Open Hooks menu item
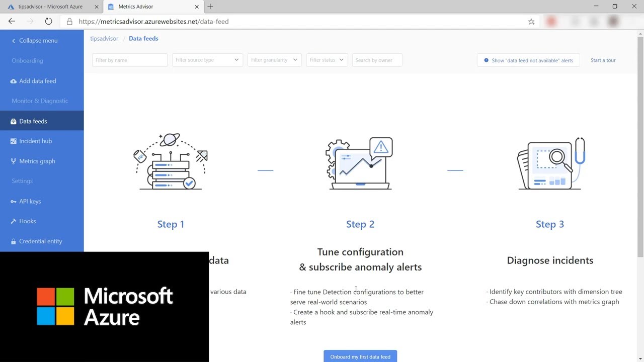 pos(42,221)
